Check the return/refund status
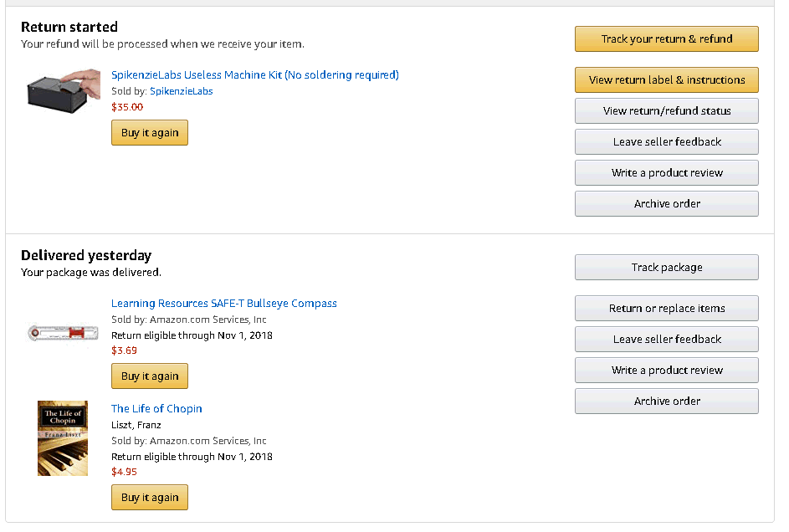The width and height of the screenshot is (789, 532). tap(666, 110)
